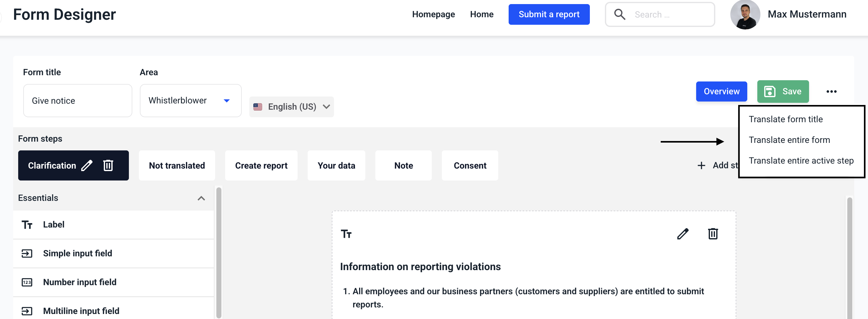Click the pencil icon on Clarification step
868x319 pixels.
[x=87, y=165]
